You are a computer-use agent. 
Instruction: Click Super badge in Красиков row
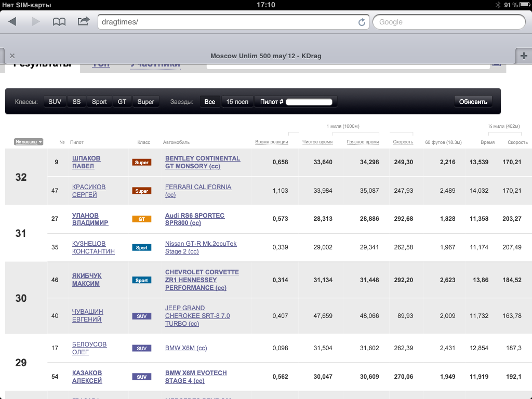pos(141,191)
